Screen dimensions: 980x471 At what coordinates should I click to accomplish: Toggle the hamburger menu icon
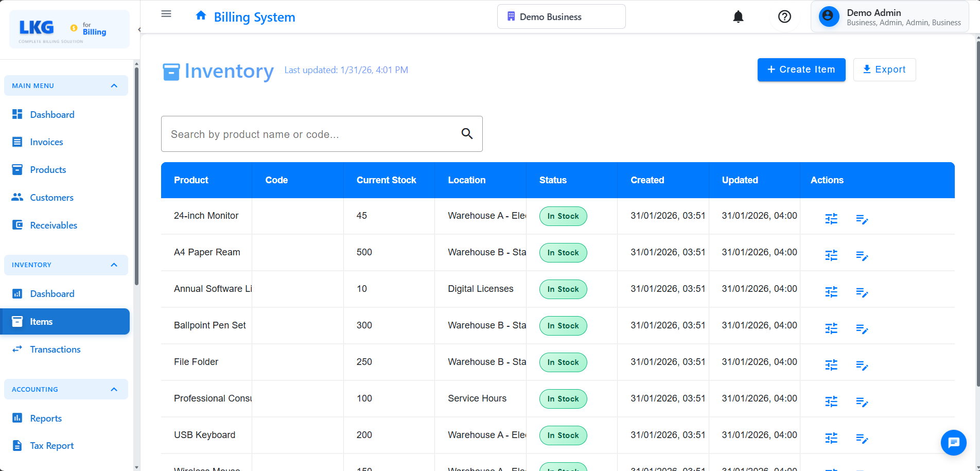(x=166, y=14)
